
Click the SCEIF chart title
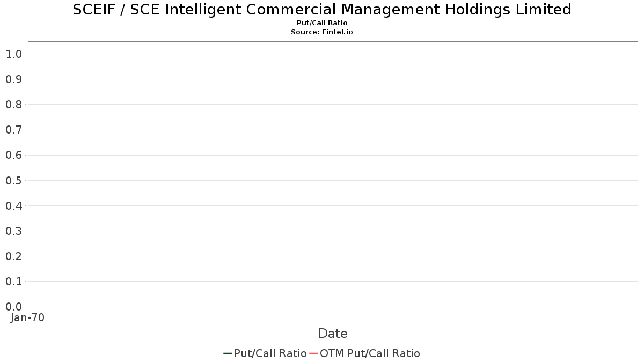point(322,10)
